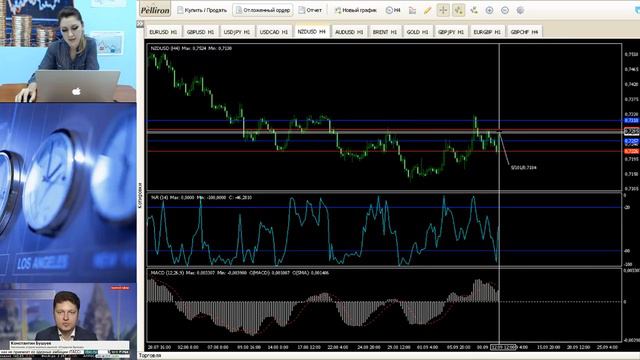Click the female presenter video thumbnail
This screenshot has width=640, height=360.
(x=68, y=51)
